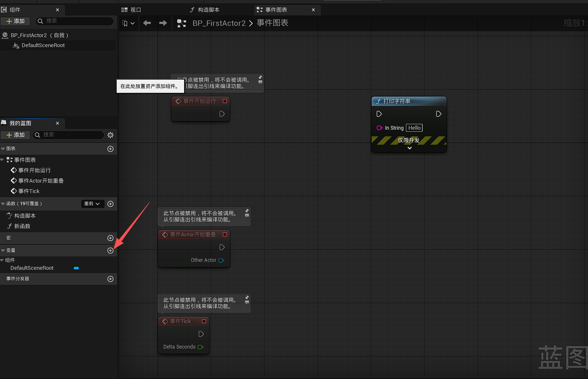This screenshot has width=588, height=379.
Task: Click the comment toggle icon above 事件Tick
Action: point(247,302)
